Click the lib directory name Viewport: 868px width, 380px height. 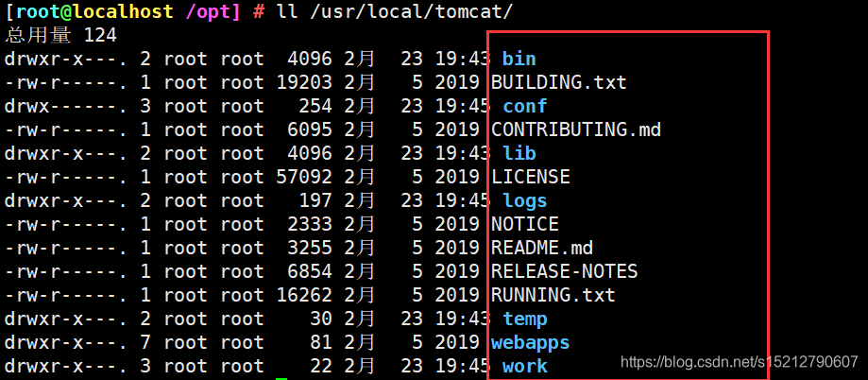[519, 153]
